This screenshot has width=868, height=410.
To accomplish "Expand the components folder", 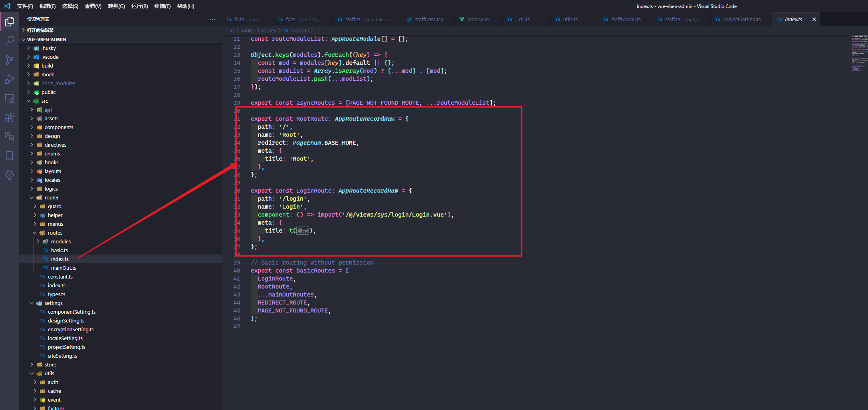I will click(32, 127).
